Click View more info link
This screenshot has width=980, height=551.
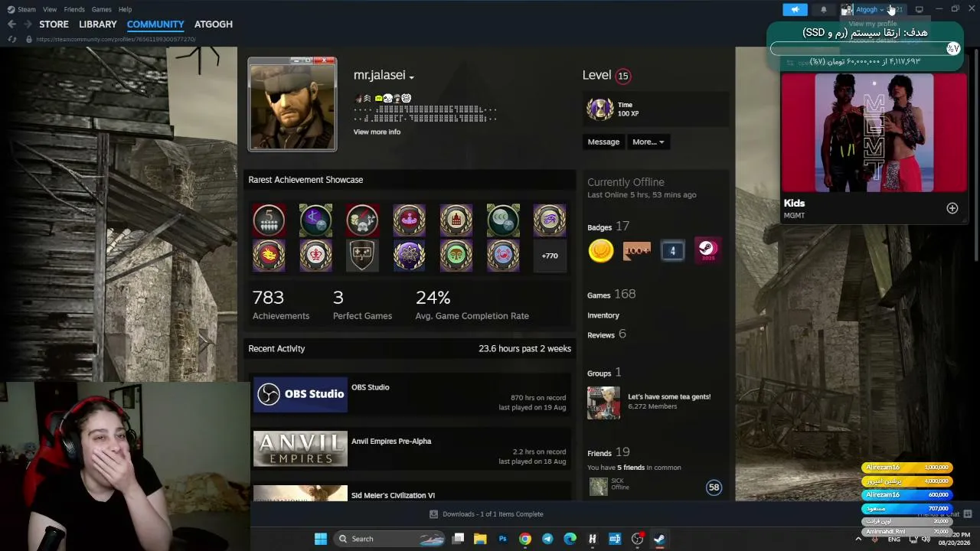[377, 132]
